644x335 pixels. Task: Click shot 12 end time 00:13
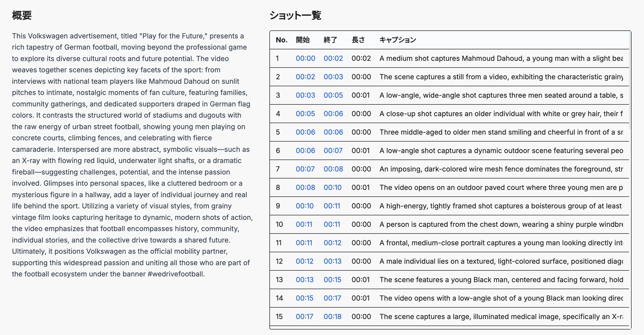pyautogui.click(x=332, y=261)
